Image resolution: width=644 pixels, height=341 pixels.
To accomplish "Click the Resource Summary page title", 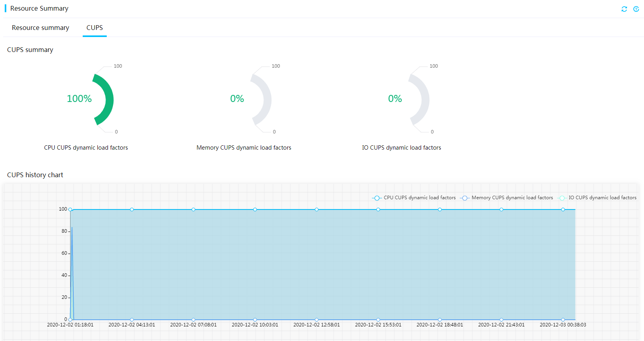I will (39, 8).
